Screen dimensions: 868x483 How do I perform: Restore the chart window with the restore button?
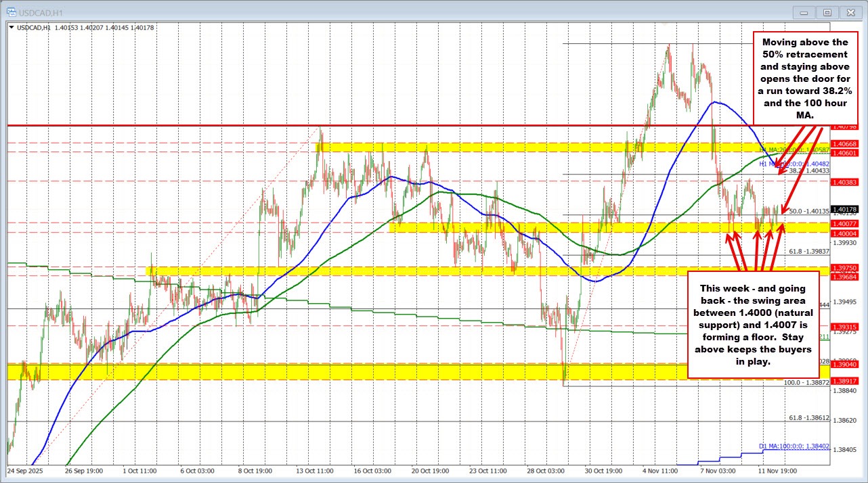pyautogui.click(x=827, y=11)
